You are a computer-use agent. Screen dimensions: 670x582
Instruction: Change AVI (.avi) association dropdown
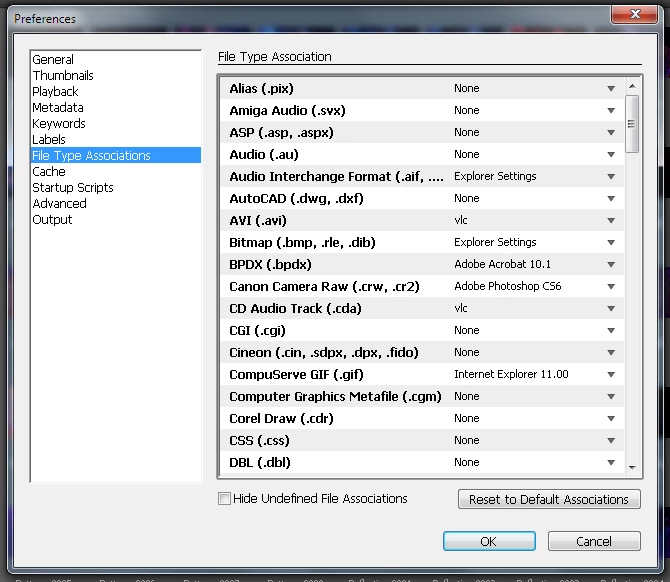click(x=611, y=220)
